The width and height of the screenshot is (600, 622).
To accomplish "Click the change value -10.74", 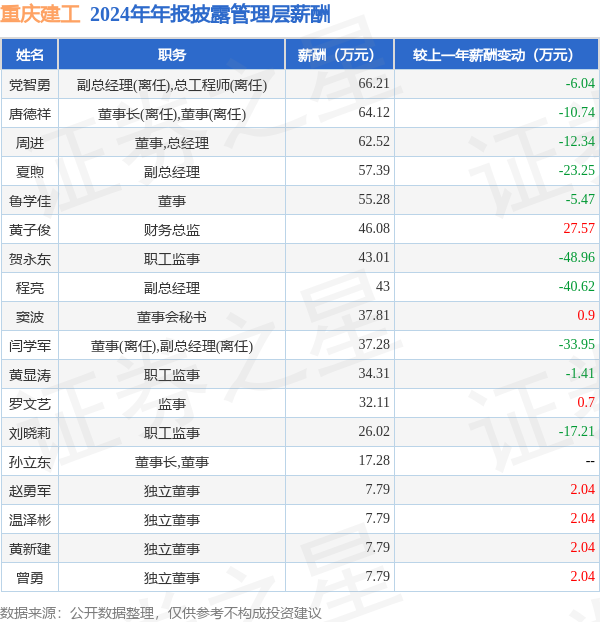I will (577, 112).
